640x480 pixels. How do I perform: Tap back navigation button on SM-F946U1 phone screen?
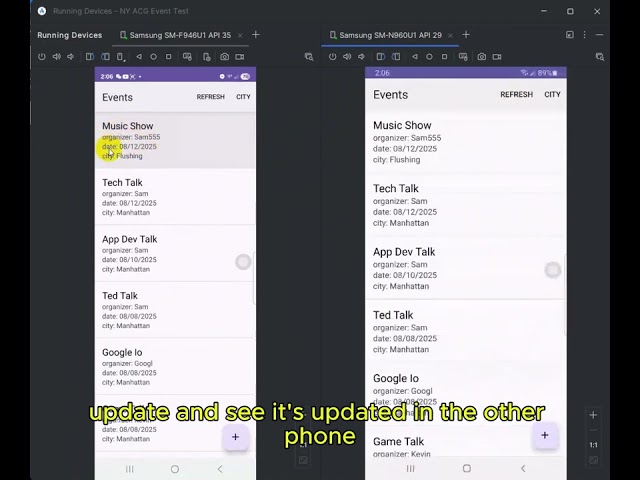[220, 469]
